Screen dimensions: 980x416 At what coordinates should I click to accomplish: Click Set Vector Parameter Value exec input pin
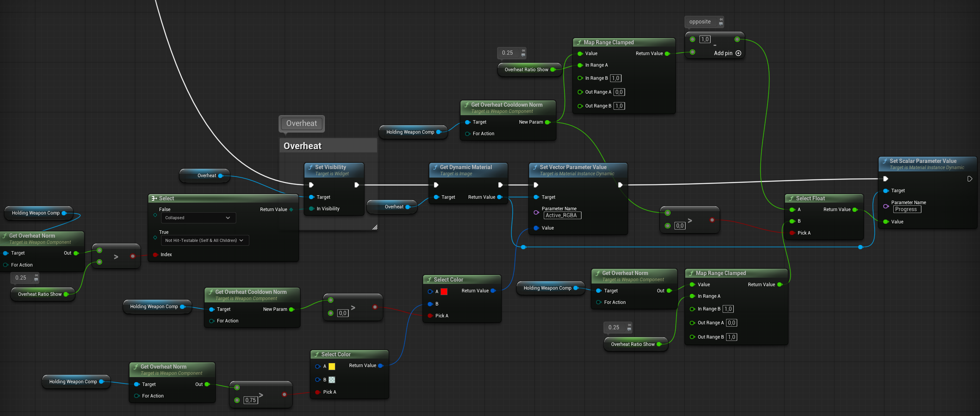pos(536,185)
